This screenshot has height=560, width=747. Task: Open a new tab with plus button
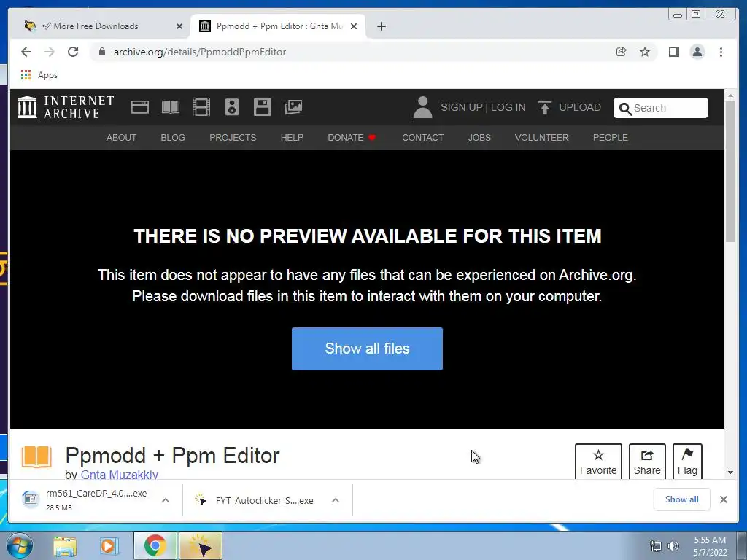381,26
